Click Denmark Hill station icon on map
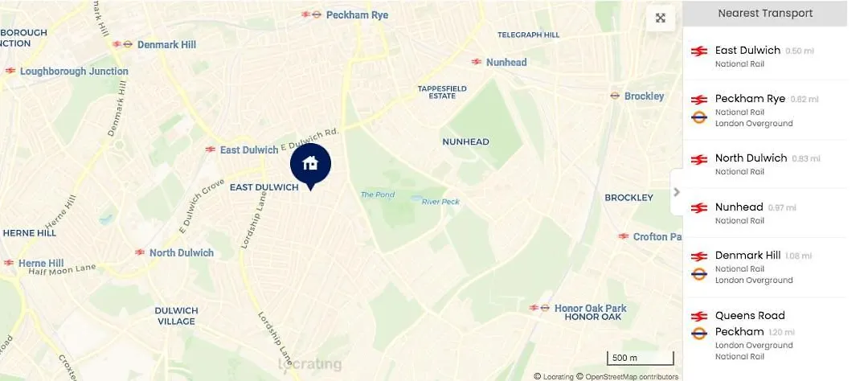 (x=122, y=44)
